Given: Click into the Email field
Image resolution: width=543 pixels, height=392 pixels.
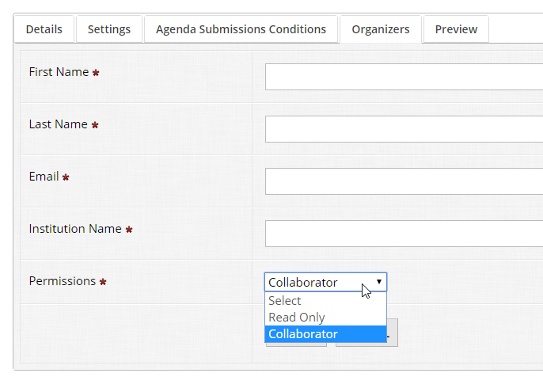Looking at the screenshot, I should tap(404, 181).
